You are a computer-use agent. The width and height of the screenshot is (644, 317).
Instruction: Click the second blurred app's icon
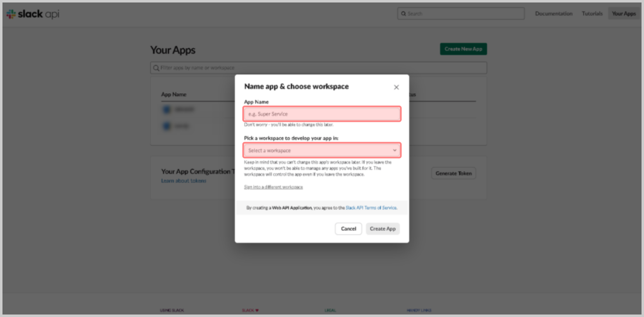[x=167, y=125]
